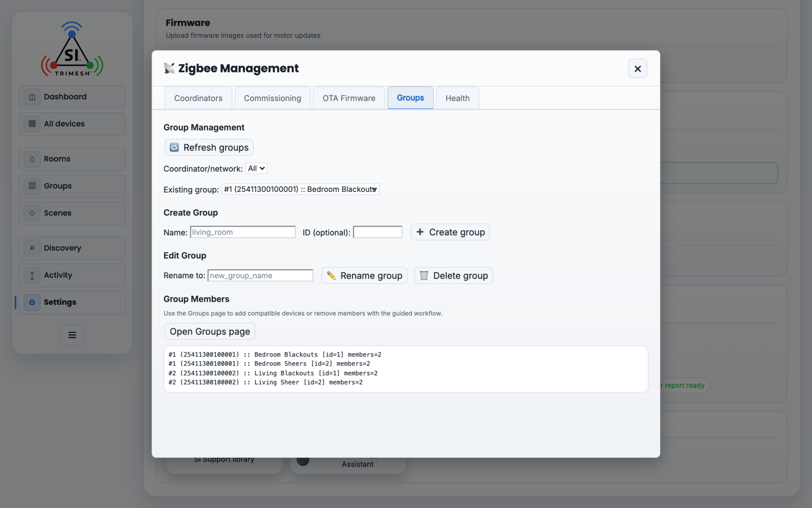812x508 pixels.
Task: Open the Existing group dropdown
Action: pyautogui.click(x=300, y=189)
